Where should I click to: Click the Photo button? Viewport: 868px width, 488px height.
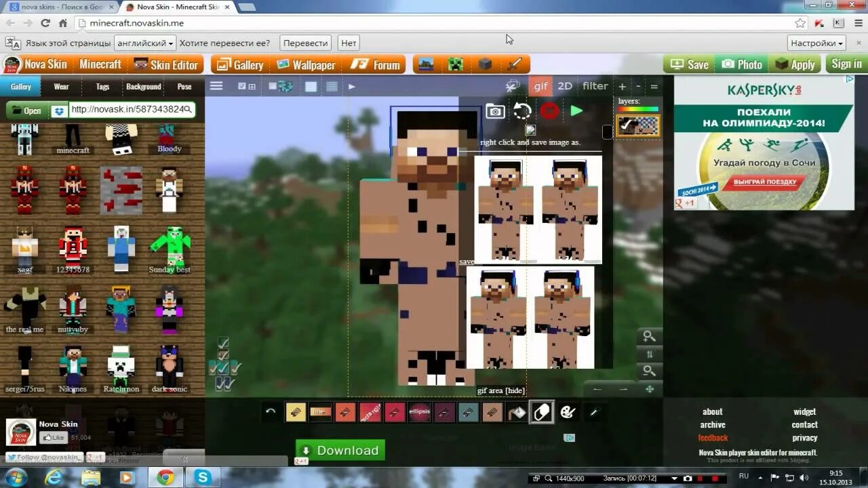(742, 64)
